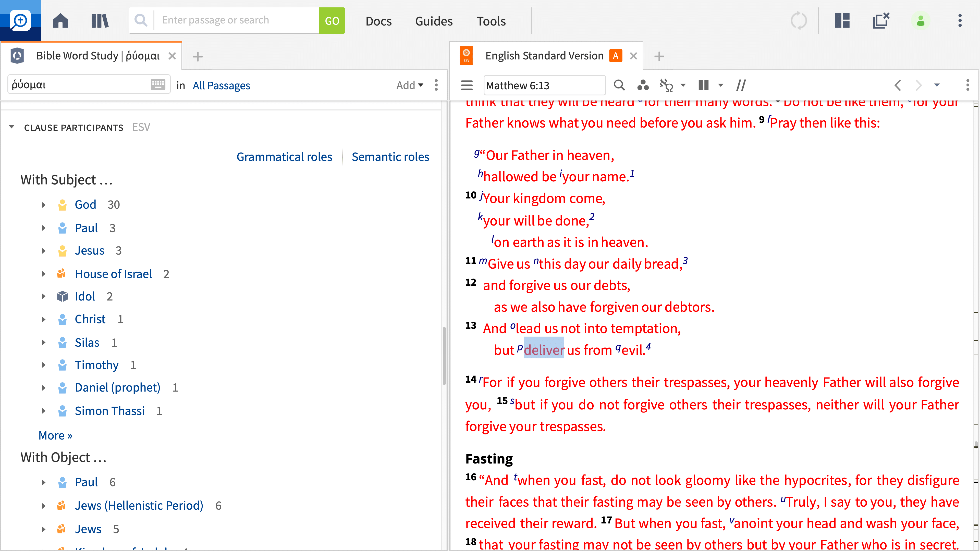
Task: Open the Guides menu
Action: click(x=434, y=21)
